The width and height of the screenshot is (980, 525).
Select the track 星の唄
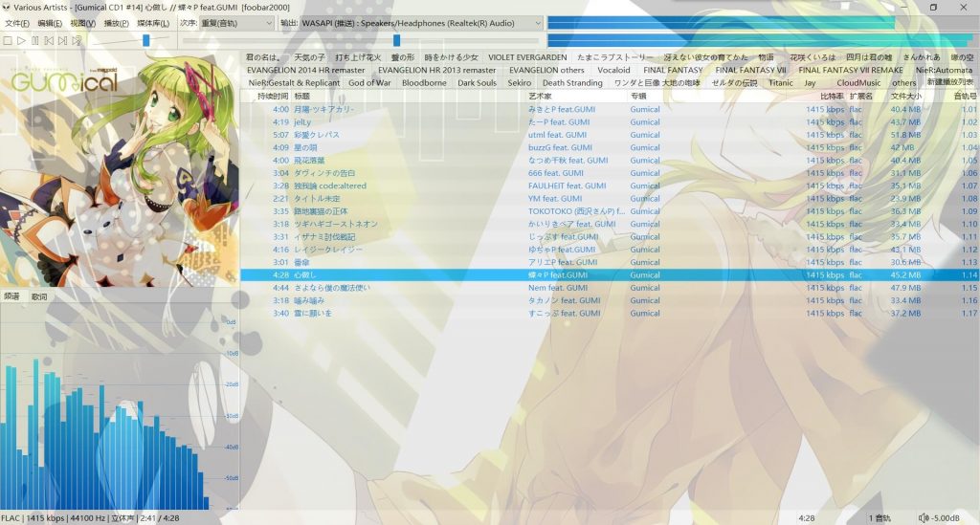click(x=610, y=147)
